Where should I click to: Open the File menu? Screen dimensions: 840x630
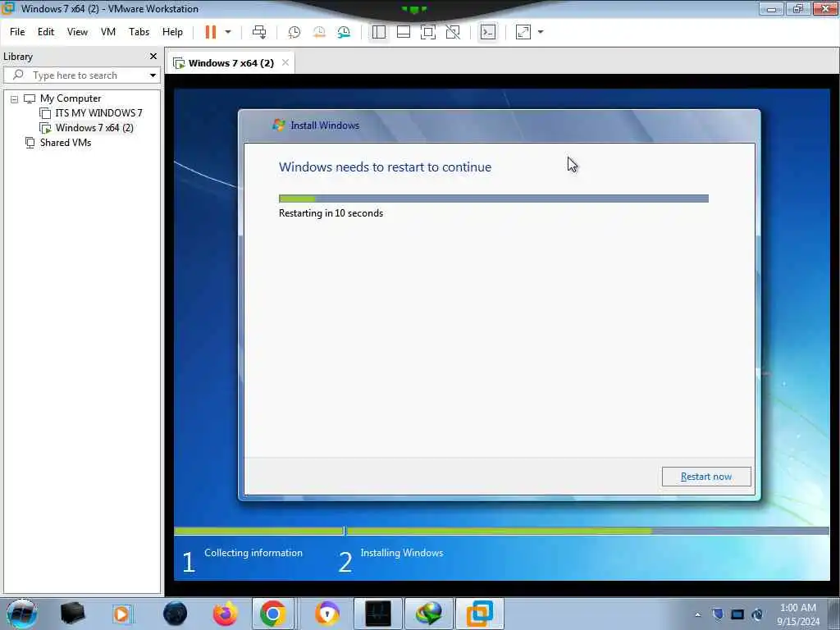click(17, 32)
